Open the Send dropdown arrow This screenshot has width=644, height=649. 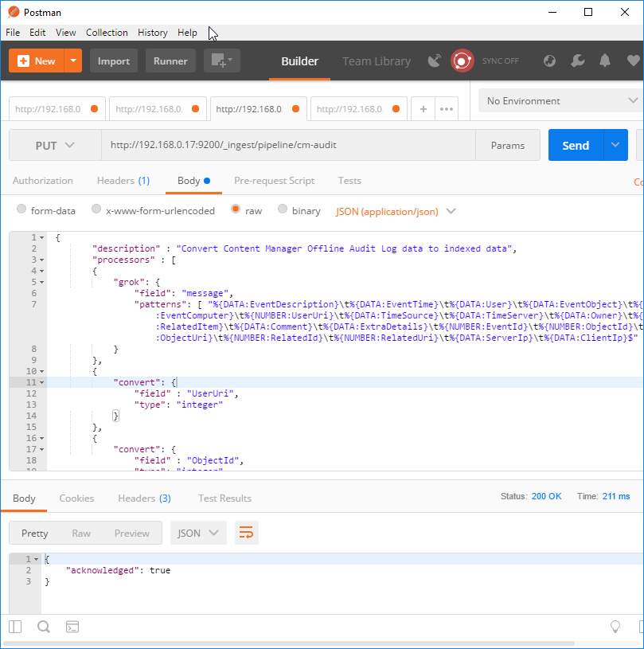coord(615,145)
